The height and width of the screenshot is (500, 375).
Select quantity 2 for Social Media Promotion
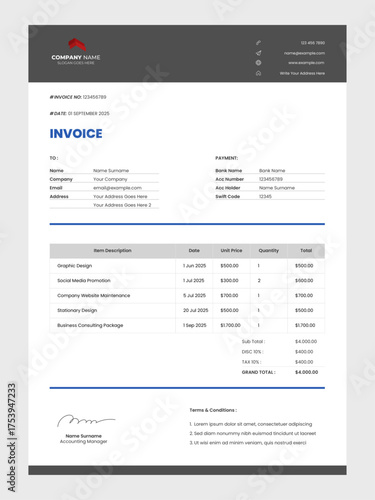259,280
